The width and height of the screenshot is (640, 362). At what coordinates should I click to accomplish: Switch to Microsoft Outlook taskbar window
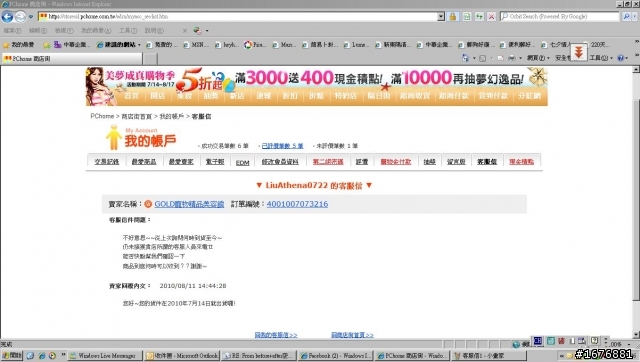click(x=182, y=356)
